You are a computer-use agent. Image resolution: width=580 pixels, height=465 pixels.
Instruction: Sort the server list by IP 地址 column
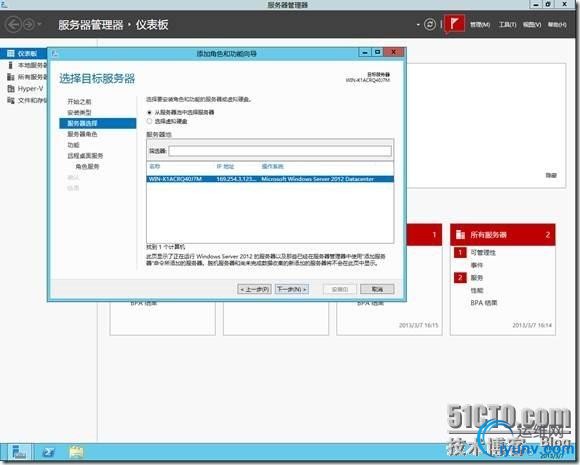[x=225, y=166]
